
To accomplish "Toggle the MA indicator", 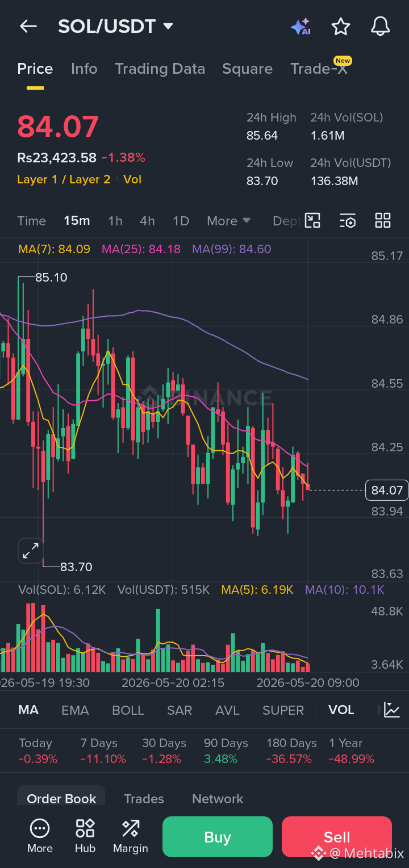I will point(28,710).
